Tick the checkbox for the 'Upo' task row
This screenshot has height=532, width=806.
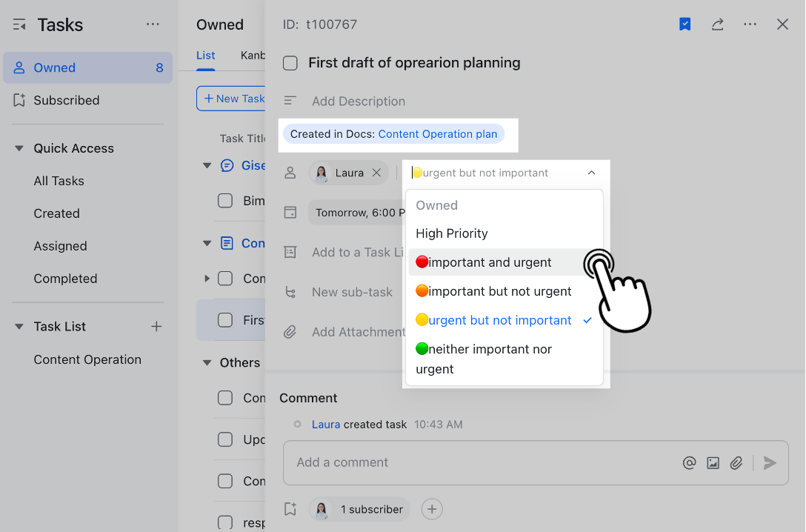pyautogui.click(x=225, y=439)
